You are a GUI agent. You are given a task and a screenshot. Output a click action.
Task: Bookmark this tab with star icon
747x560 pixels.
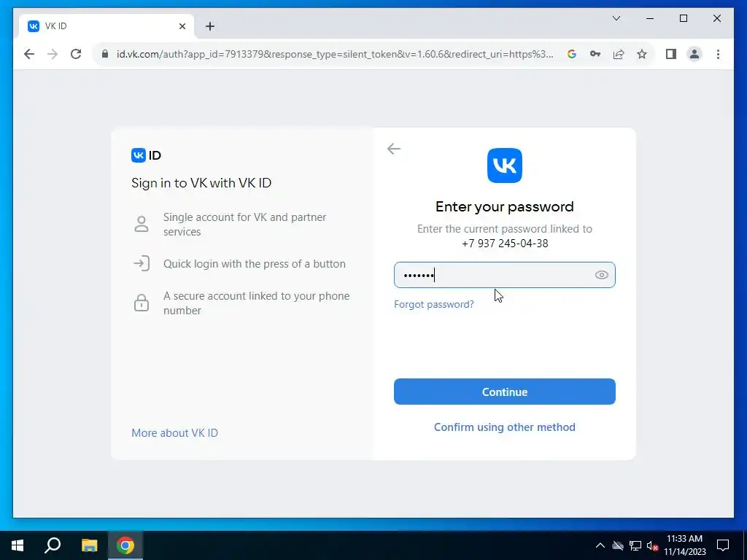point(642,54)
